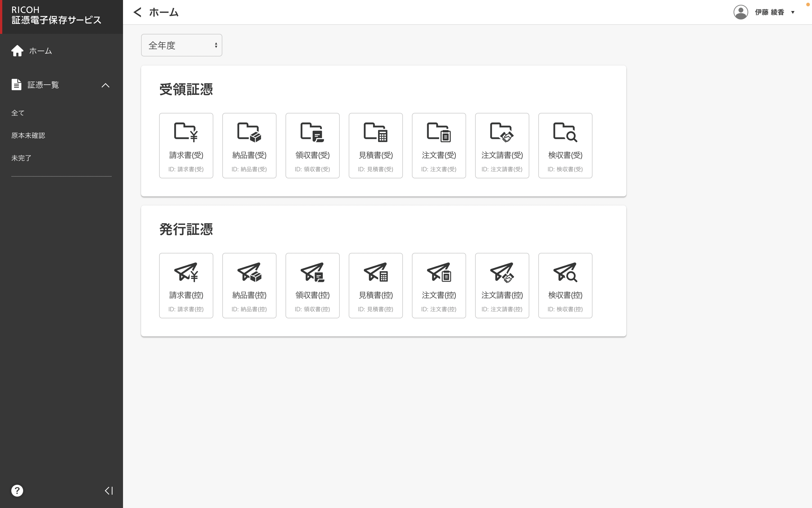Open the 全年度 fiscal year dropdown
This screenshot has height=508, width=812.
[x=181, y=45]
